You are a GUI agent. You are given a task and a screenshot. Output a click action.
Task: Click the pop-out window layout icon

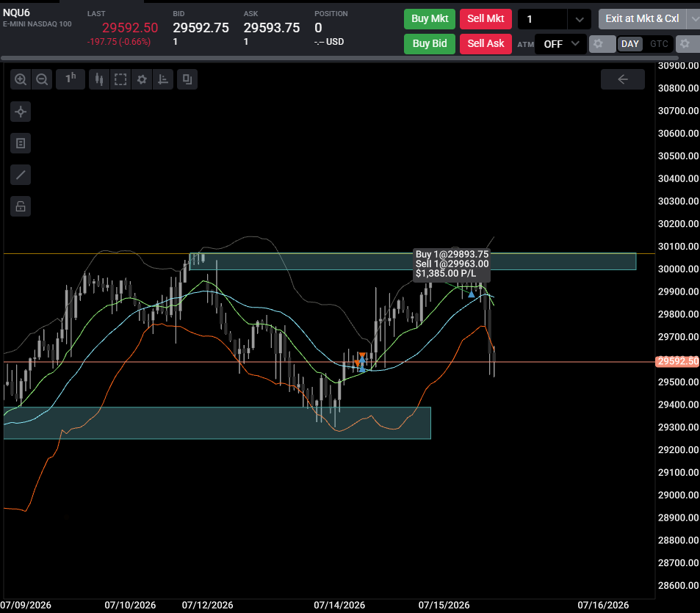click(187, 79)
